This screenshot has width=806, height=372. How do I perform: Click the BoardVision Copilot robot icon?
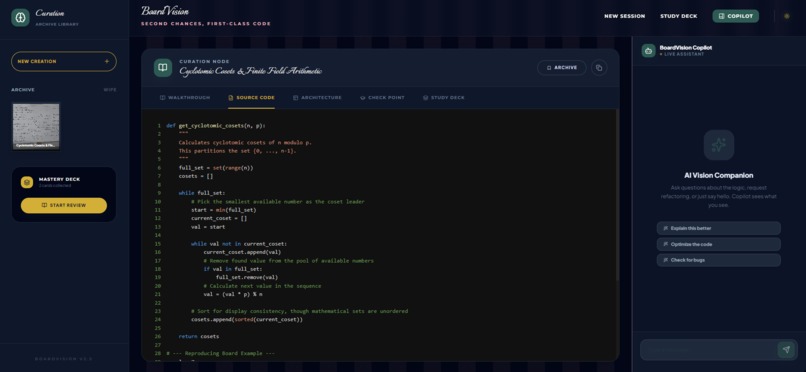point(648,50)
